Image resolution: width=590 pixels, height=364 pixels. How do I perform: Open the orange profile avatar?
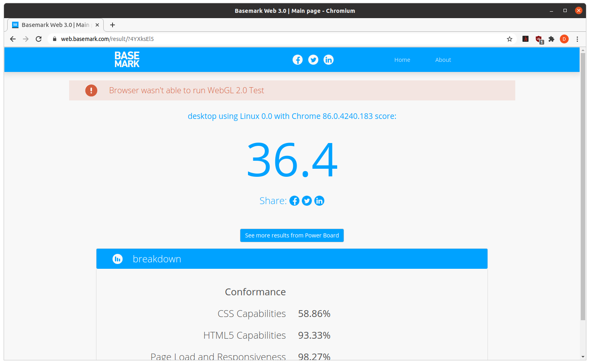point(564,39)
